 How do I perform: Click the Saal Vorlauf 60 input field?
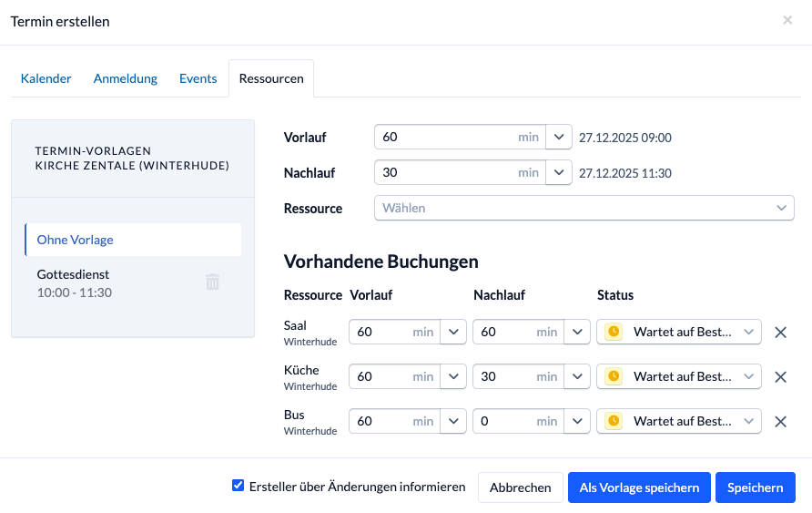click(394, 332)
